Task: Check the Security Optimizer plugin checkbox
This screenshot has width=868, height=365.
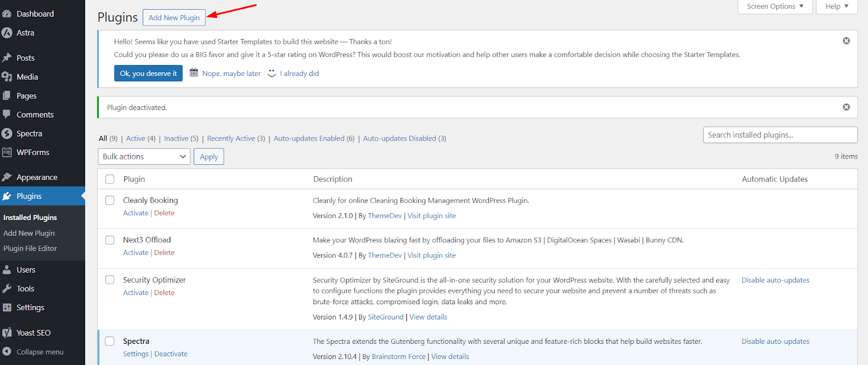Action: click(110, 280)
